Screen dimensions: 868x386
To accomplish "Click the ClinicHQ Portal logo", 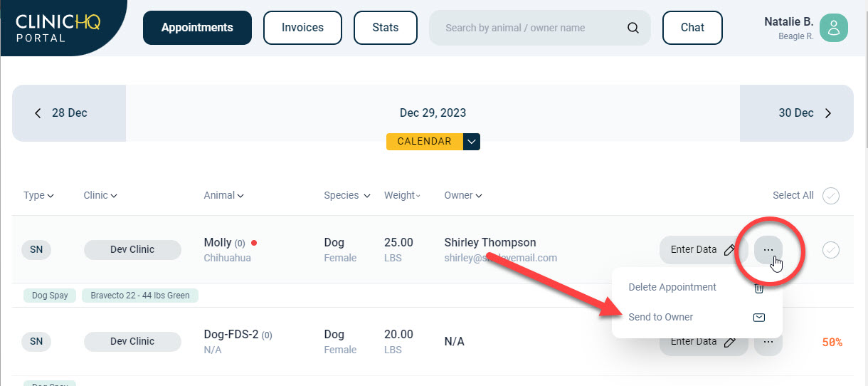I will [x=58, y=27].
